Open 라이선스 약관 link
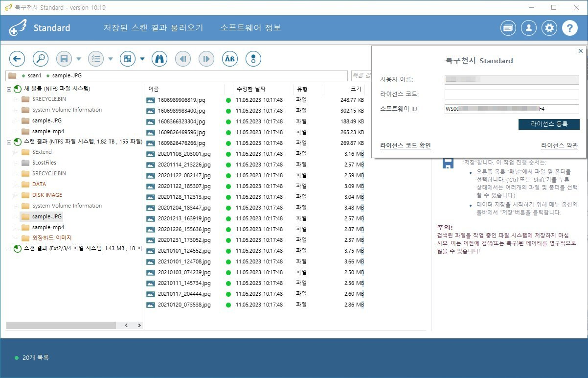 tap(560, 146)
